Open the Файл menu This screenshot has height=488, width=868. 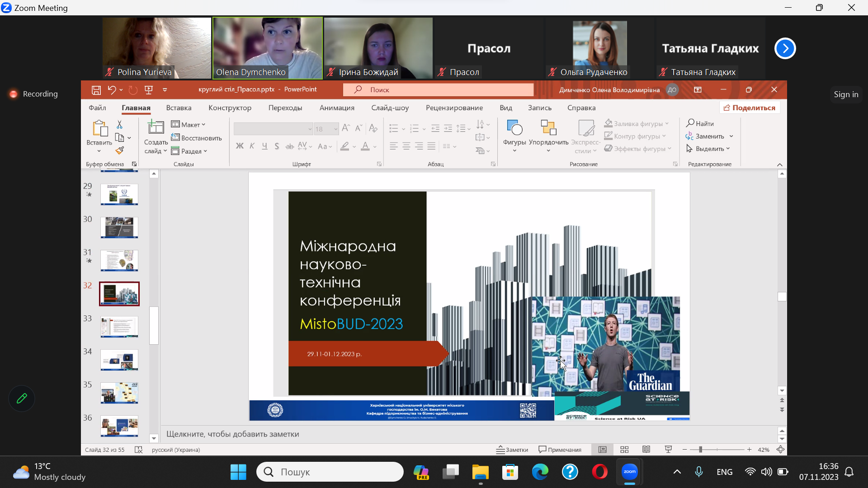[97, 108]
